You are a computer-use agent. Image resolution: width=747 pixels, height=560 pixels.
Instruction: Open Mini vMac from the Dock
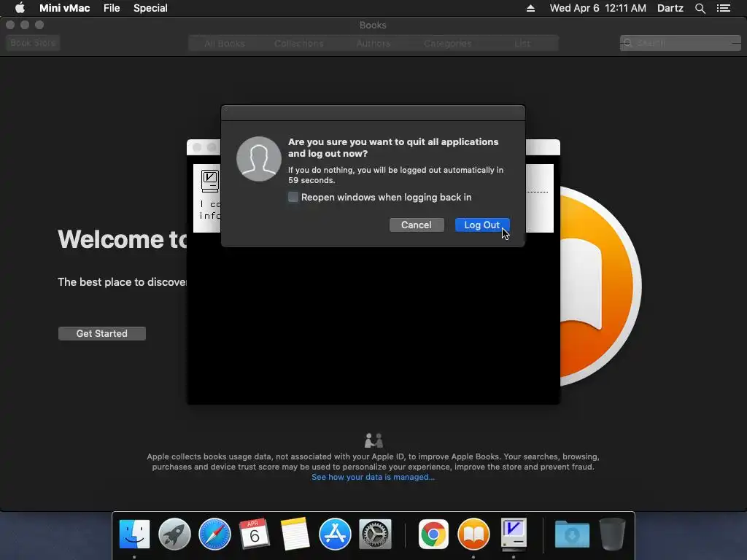tap(514, 533)
